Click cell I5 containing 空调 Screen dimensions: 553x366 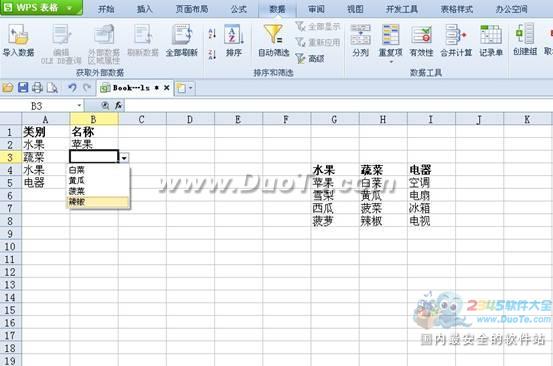point(431,183)
